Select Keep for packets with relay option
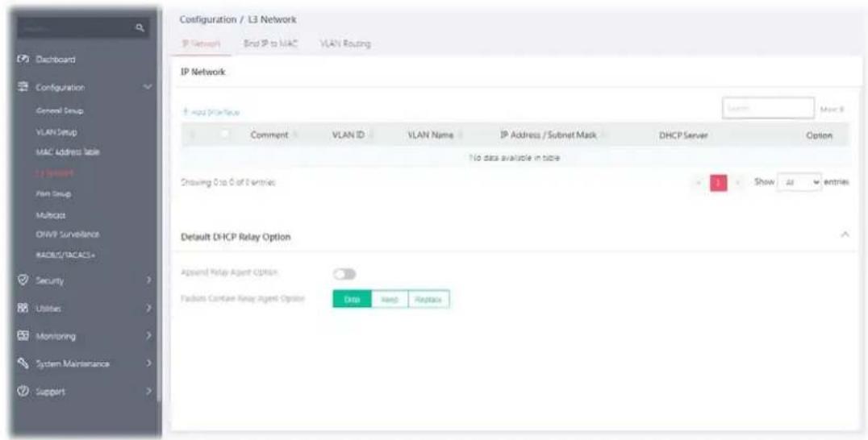 click(390, 299)
